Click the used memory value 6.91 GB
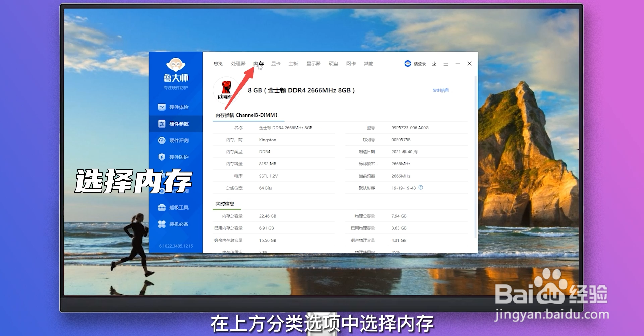644x336 pixels. (266, 228)
